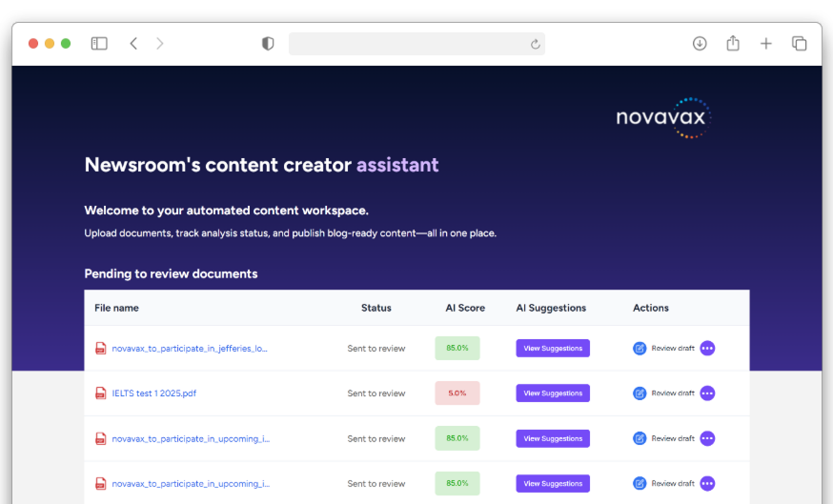The image size is (833, 504).
Task: Click the privacy shield icon
Action: coord(268,44)
